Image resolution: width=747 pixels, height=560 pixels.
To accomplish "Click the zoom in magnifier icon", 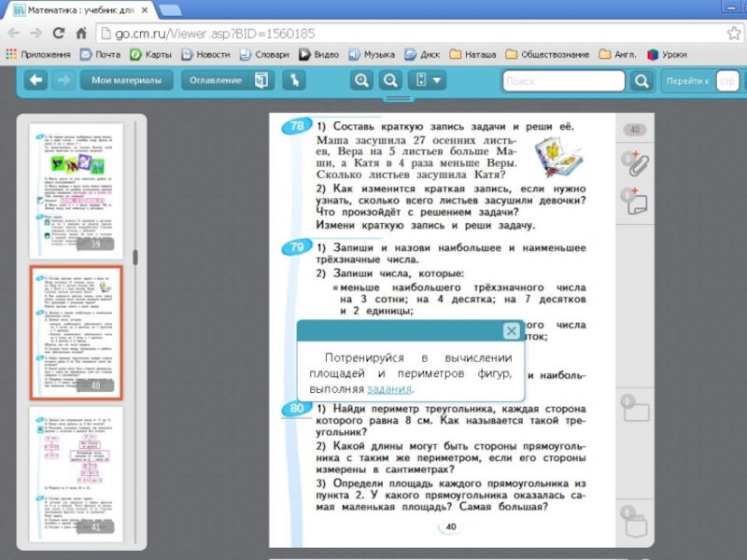I will (361, 81).
